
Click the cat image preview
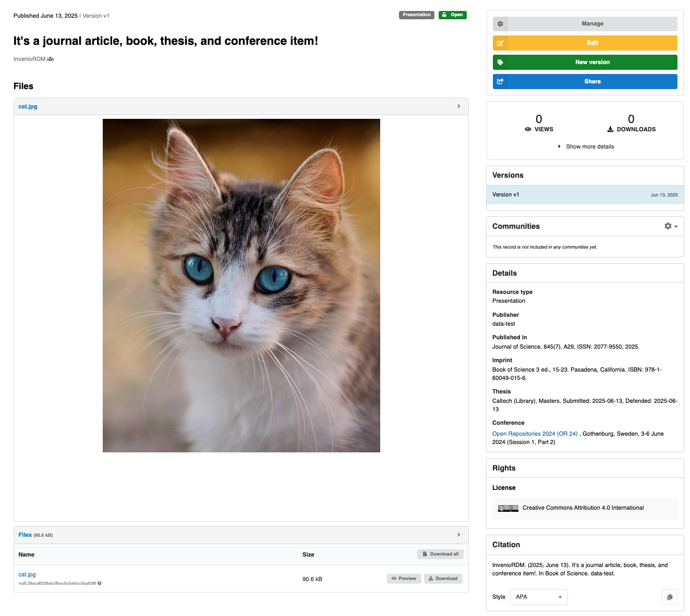pos(241,286)
